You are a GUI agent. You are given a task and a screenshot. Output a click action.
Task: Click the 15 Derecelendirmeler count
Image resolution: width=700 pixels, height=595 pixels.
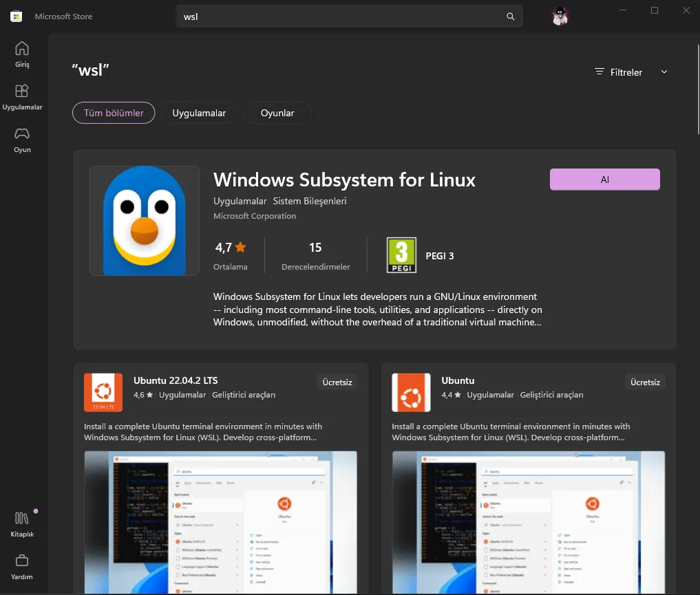[316, 256]
